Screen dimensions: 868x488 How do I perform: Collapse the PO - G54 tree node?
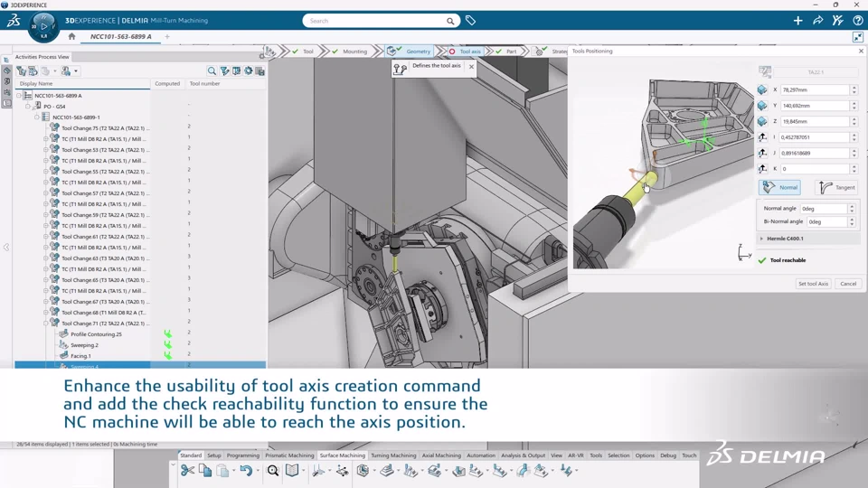pos(28,107)
